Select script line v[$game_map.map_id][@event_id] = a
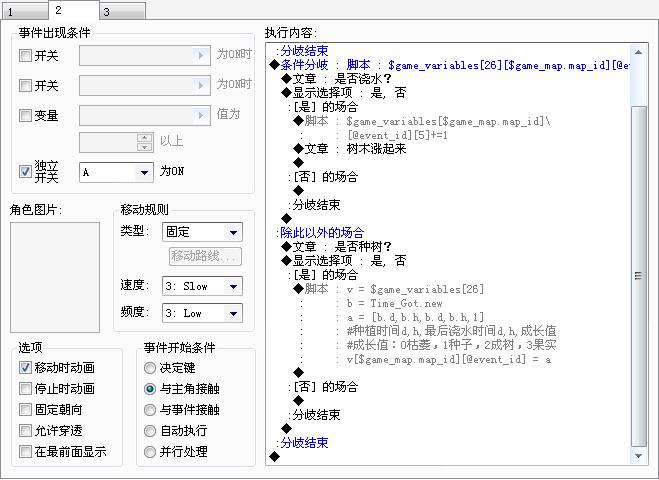Screen dimensions: 659x480 pos(448,359)
